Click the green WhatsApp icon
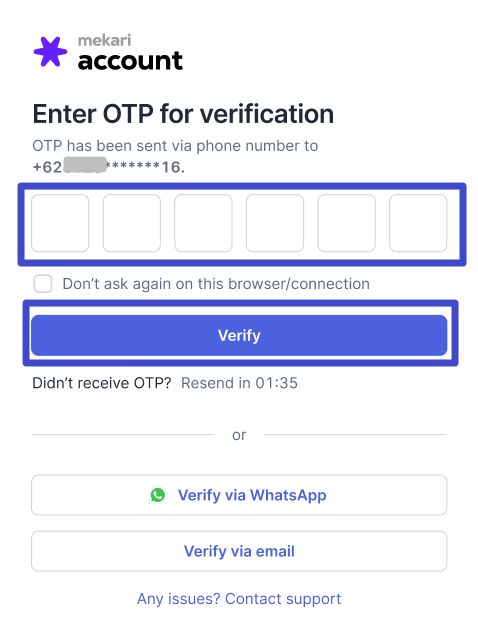Screen dimensions: 478x643 click(158, 495)
